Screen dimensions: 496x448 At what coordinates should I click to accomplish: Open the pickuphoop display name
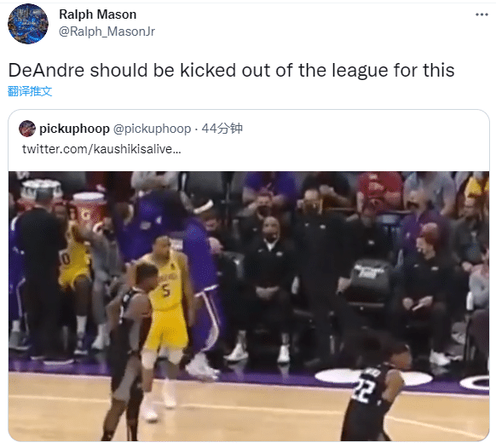point(74,129)
